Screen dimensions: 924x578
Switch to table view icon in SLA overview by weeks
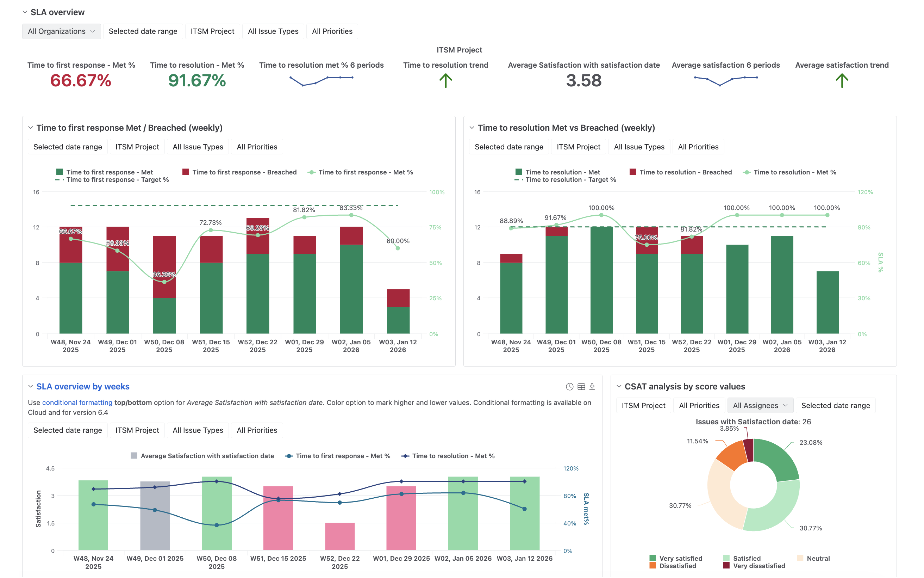pos(581,387)
